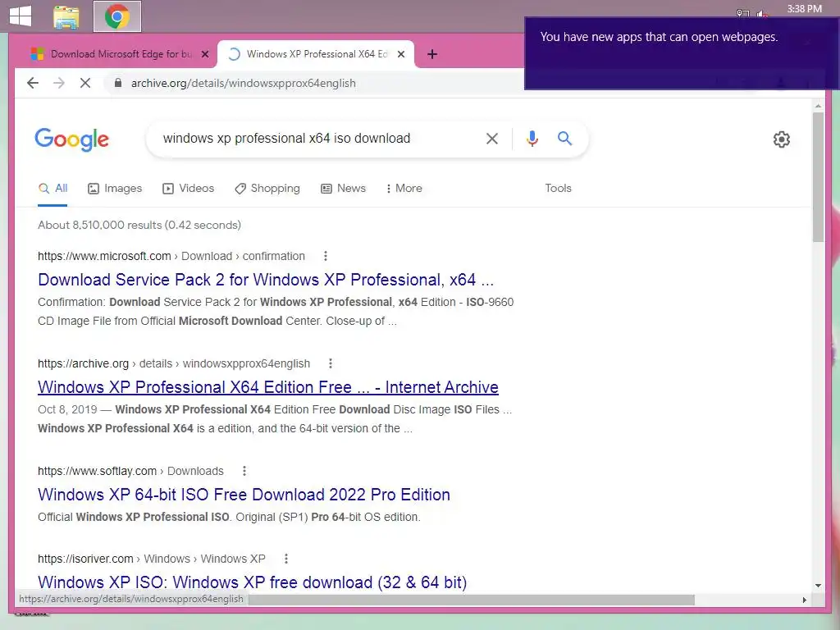Switch to Videos search results
Screen dimensions: 840x630
point(188,188)
